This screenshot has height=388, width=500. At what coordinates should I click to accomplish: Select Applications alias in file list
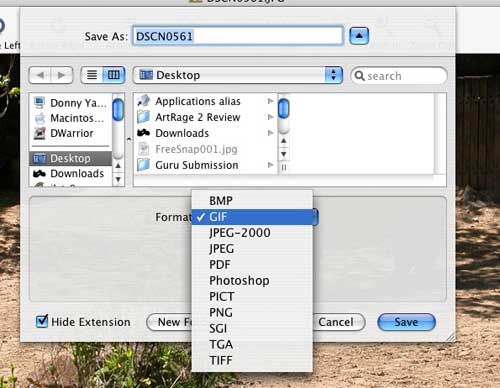coord(206,101)
